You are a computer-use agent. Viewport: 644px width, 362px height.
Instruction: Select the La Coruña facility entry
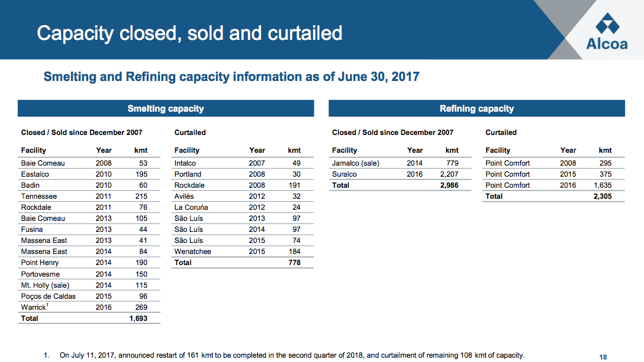point(191,207)
